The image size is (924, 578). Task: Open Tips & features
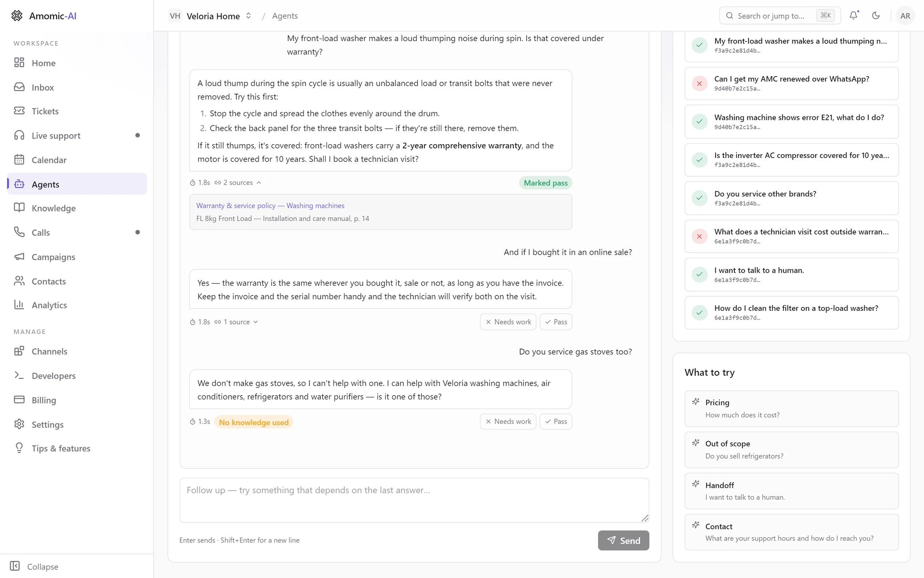tap(77, 449)
